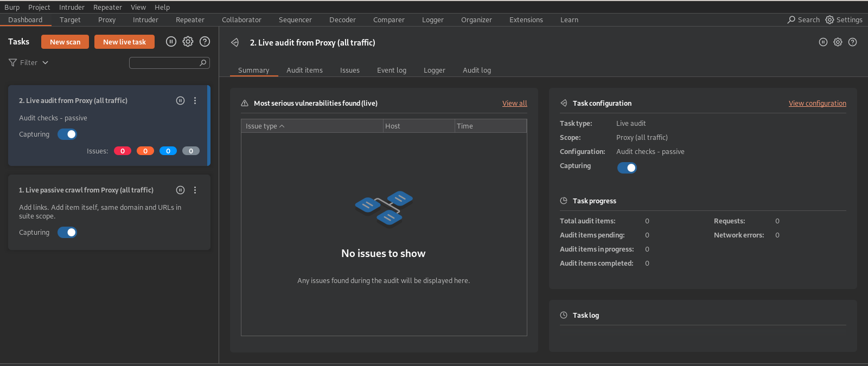This screenshot has height=366, width=868.
Task: Click the Task configuration heading icon
Action: (x=564, y=103)
